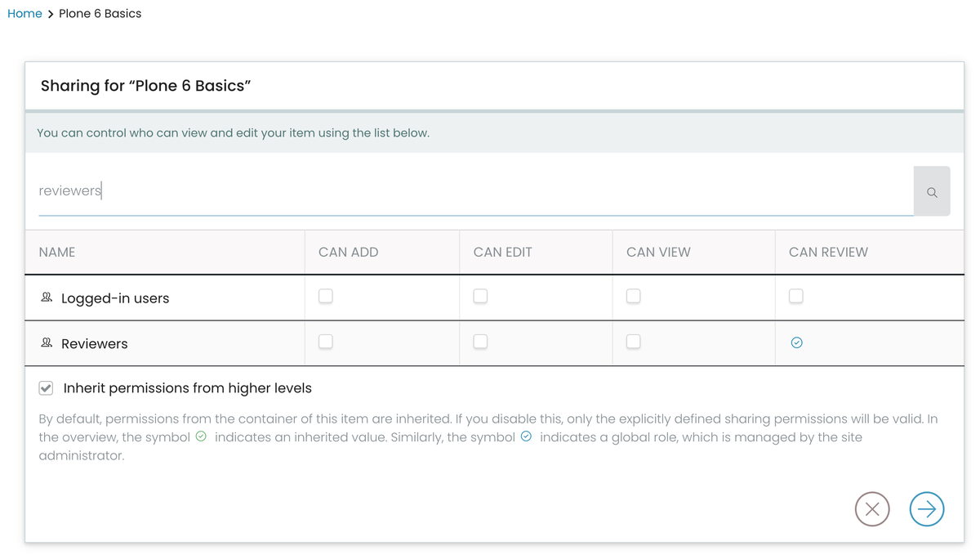Click the CAN ADD column header
Image resolution: width=980 pixels, height=555 pixels.
coord(349,253)
